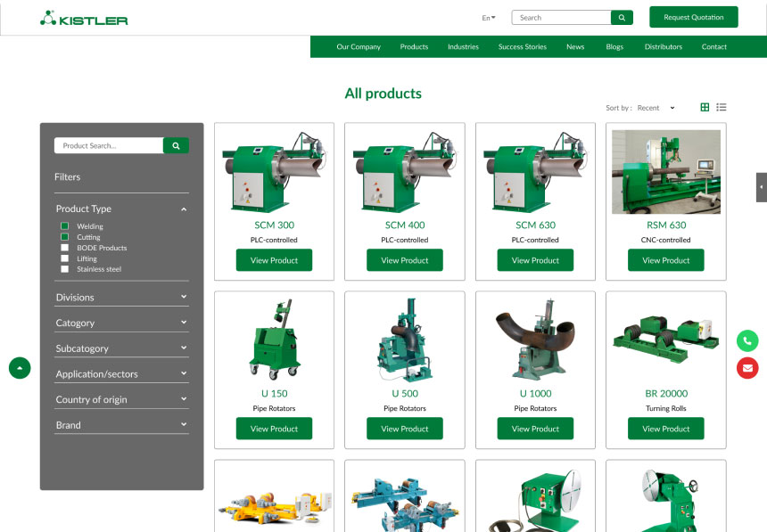Screen dimensions: 767x532
Task: Open the floating phone contact icon
Action: [746, 341]
